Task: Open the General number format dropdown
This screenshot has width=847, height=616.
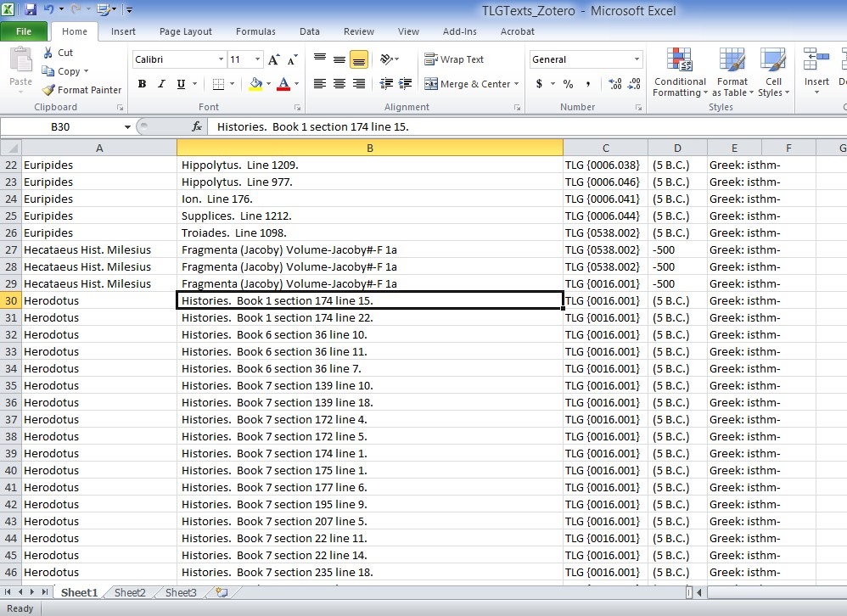Action: tap(637, 59)
